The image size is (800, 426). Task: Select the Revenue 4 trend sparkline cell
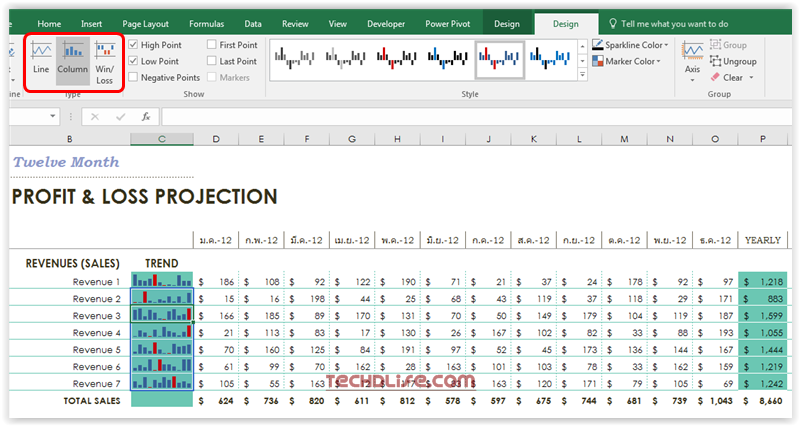(162, 331)
